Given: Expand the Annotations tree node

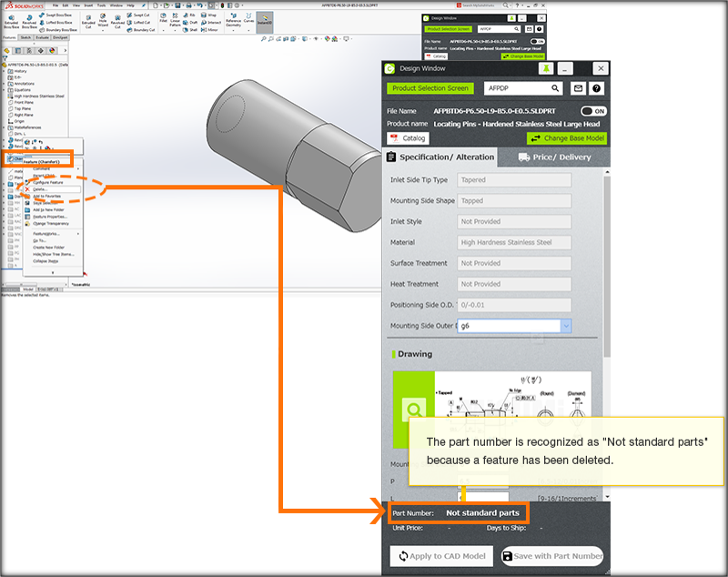Looking at the screenshot, I should 5,83.
